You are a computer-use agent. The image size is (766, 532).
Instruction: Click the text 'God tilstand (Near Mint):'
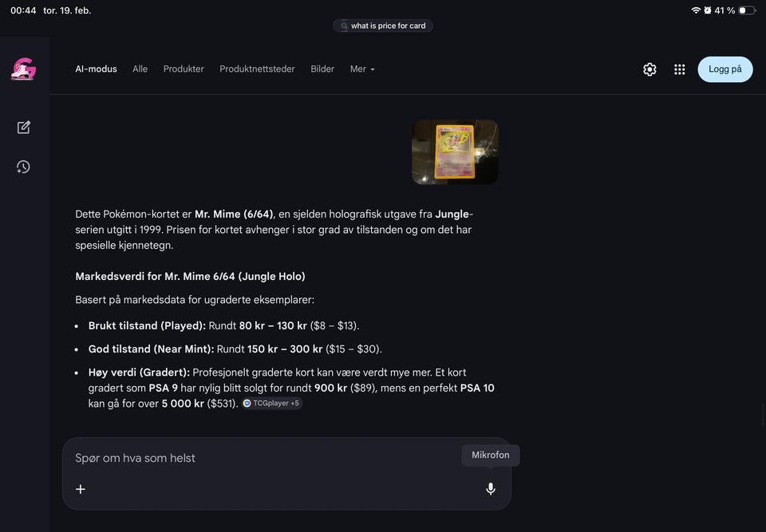pos(152,349)
